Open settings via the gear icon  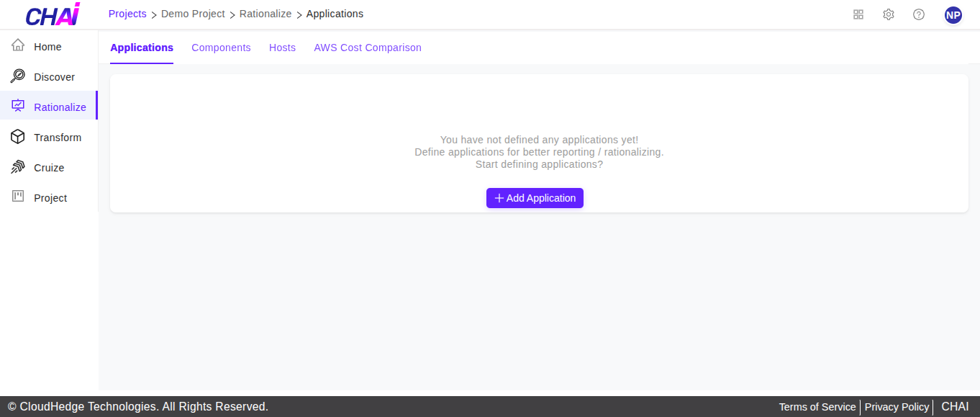pos(889,14)
